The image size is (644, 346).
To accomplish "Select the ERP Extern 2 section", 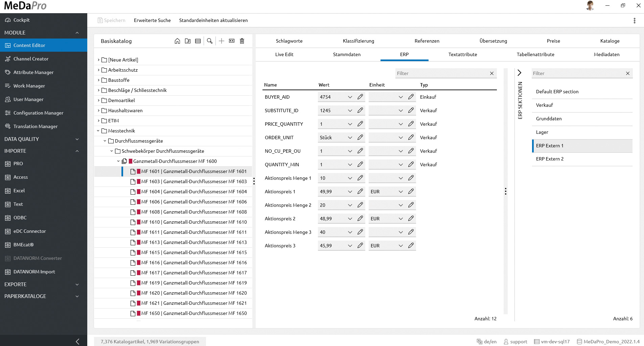I will (582, 159).
